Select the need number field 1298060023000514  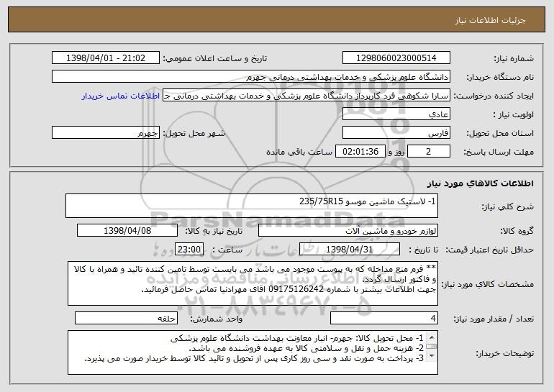click(x=396, y=58)
